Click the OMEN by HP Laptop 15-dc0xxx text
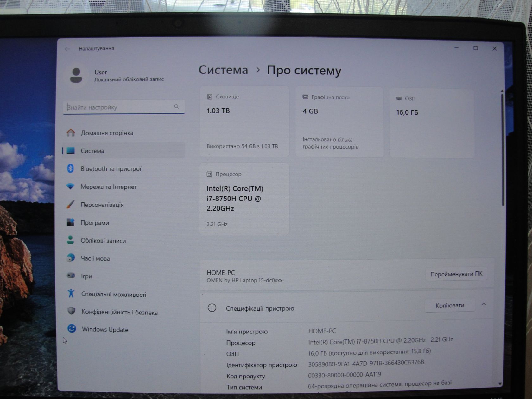532x399 pixels. (244, 280)
